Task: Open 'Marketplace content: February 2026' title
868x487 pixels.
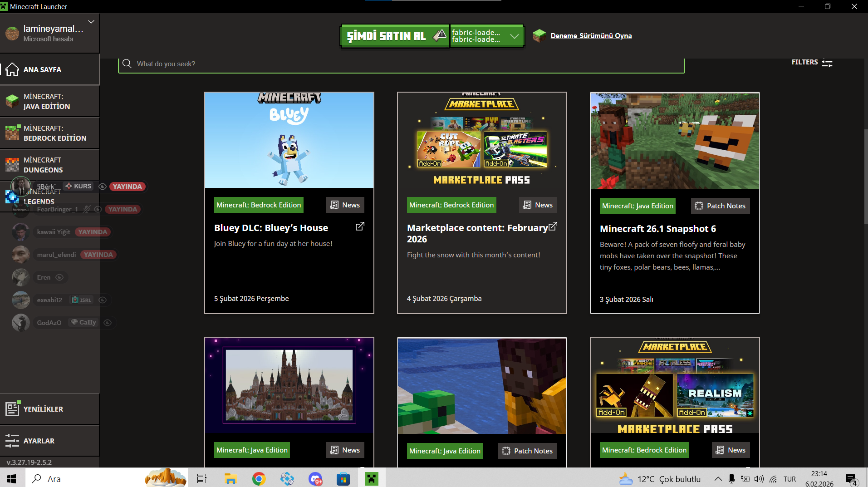Action: pos(477,233)
